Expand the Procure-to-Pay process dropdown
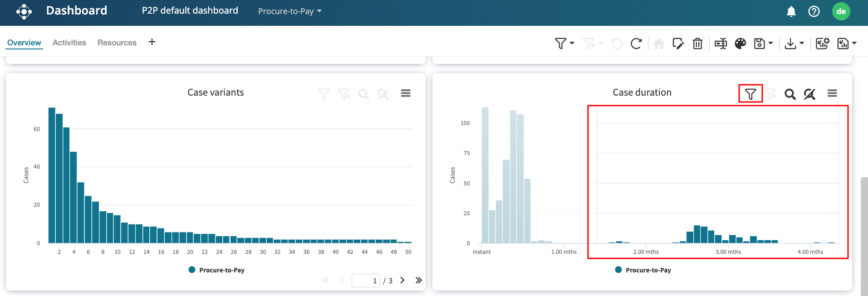 289,11
